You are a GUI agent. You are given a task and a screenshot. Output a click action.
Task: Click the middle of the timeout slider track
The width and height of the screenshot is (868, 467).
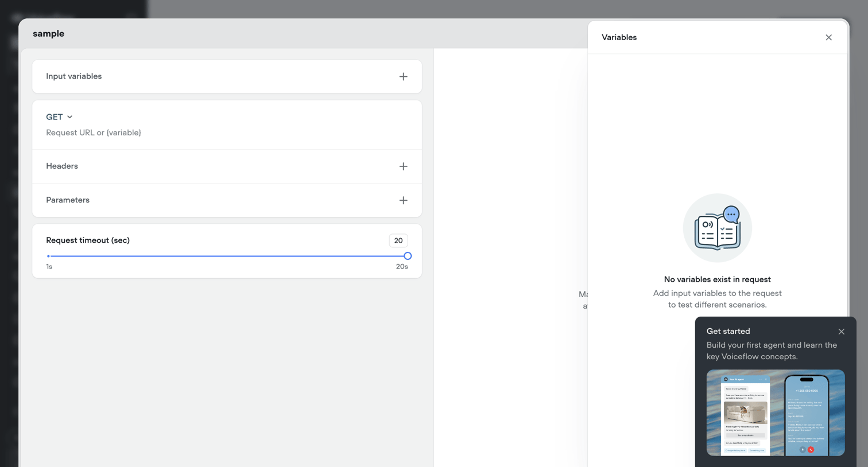coord(228,256)
